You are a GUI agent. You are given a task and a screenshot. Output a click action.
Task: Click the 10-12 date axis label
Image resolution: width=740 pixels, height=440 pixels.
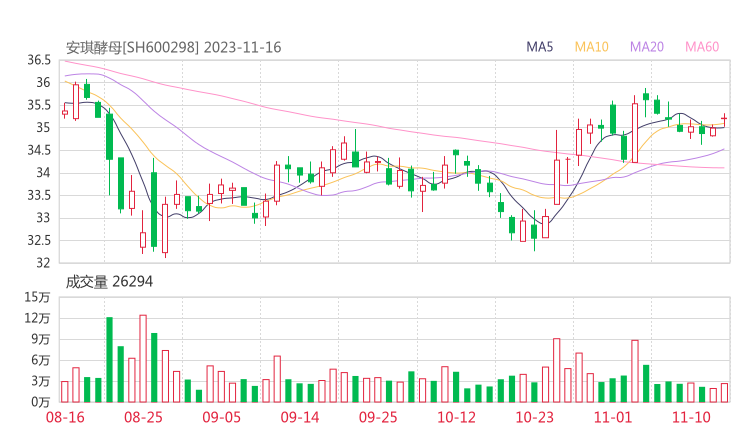tap(456, 417)
